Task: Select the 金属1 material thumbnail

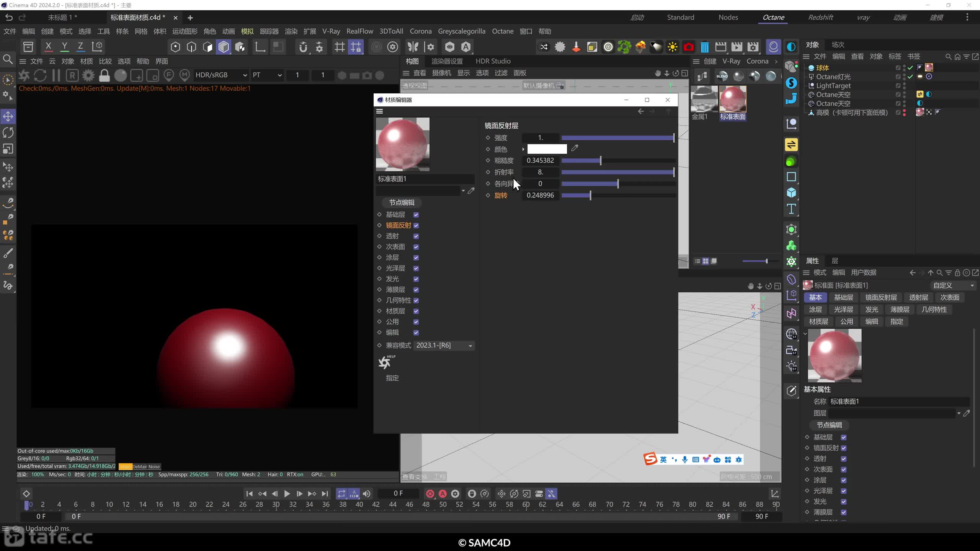Action: (704, 99)
